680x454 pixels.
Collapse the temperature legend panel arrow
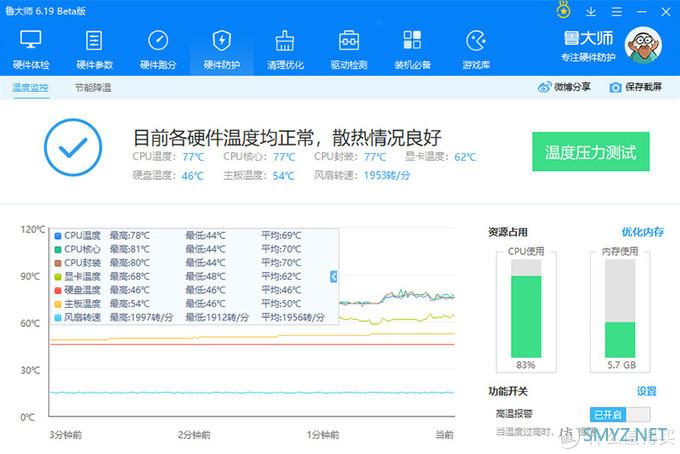point(333,276)
